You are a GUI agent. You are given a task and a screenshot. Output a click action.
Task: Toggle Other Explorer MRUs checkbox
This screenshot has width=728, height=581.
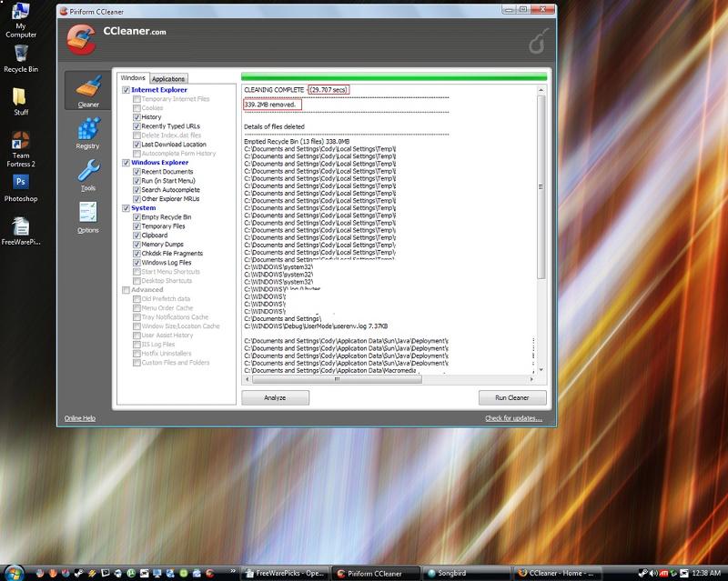point(136,198)
